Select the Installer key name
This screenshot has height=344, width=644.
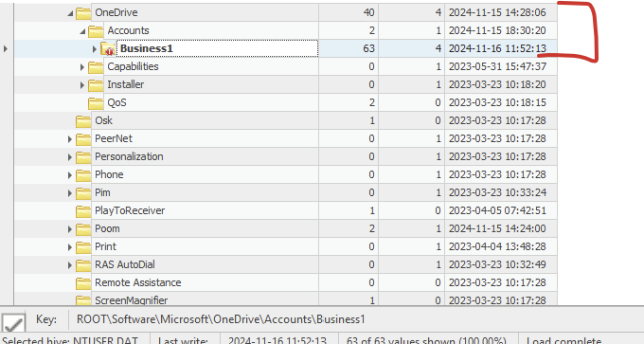[x=126, y=84]
